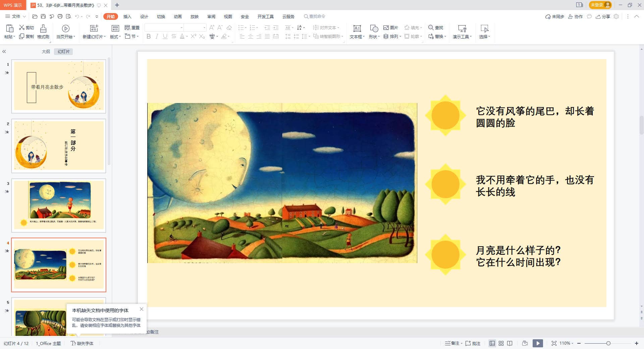Click the Print icon

click(x=60, y=16)
